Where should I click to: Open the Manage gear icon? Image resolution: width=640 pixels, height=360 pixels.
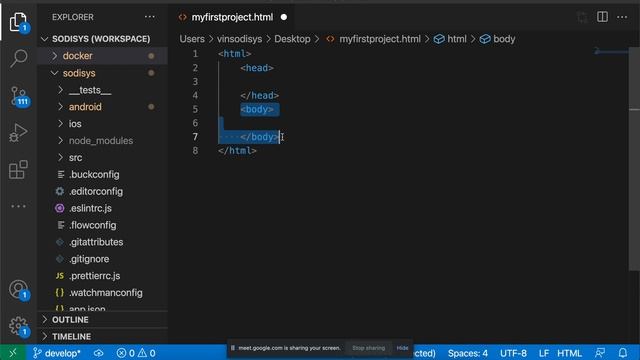(x=19, y=326)
